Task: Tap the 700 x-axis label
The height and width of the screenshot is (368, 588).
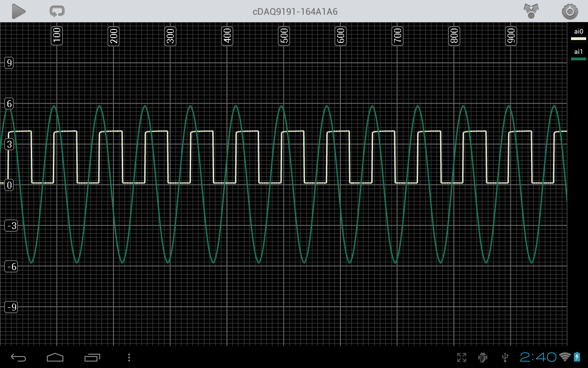Action: click(397, 35)
